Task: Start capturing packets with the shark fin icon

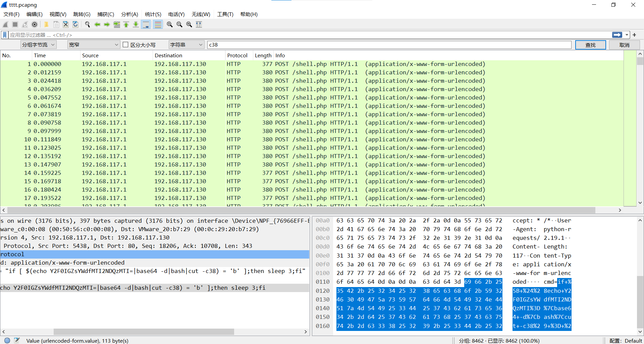Action: coord(5,24)
